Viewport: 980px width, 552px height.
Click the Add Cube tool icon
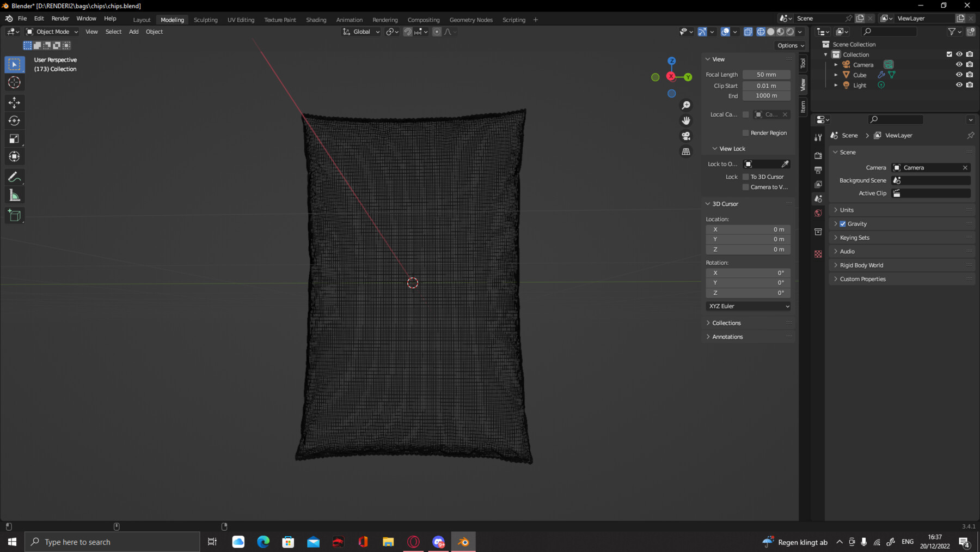click(x=15, y=216)
